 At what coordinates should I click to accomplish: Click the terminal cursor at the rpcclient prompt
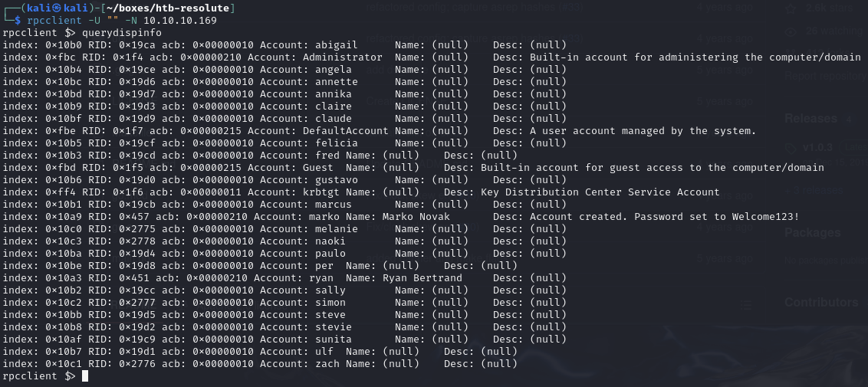85,376
